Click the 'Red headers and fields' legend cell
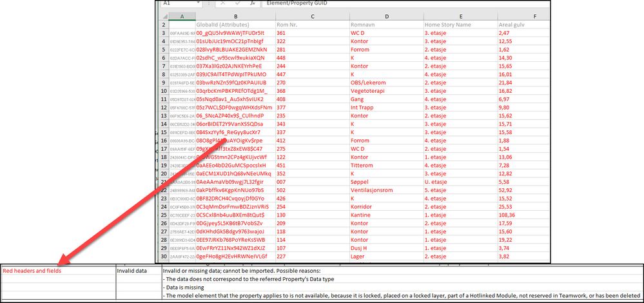 [58, 271]
